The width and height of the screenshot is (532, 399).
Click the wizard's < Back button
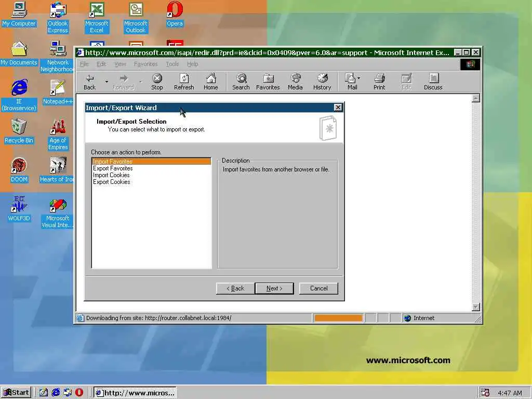tap(235, 288)
